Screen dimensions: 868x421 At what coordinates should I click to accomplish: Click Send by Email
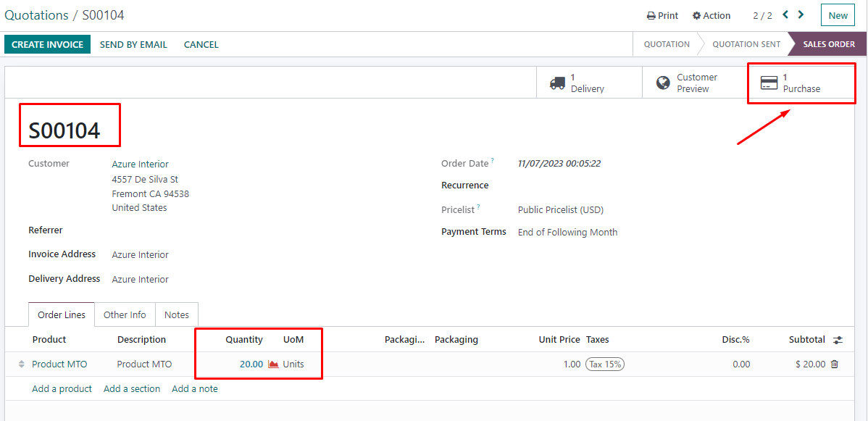[133, 45]
